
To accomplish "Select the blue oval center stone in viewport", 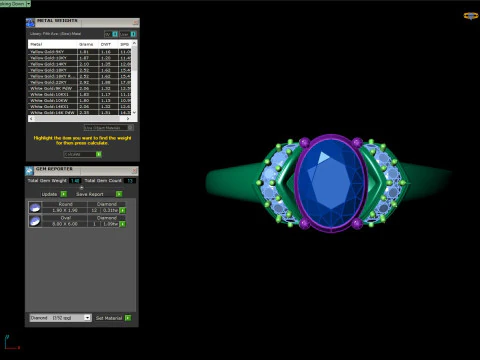I will tap(331, 183).
